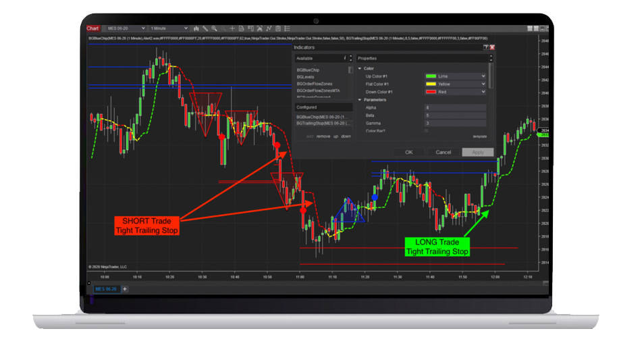The height and width of the screenshot is (354, 644).
Task: Open the bar type chart style icon
Action: click(x=196, y=28)
